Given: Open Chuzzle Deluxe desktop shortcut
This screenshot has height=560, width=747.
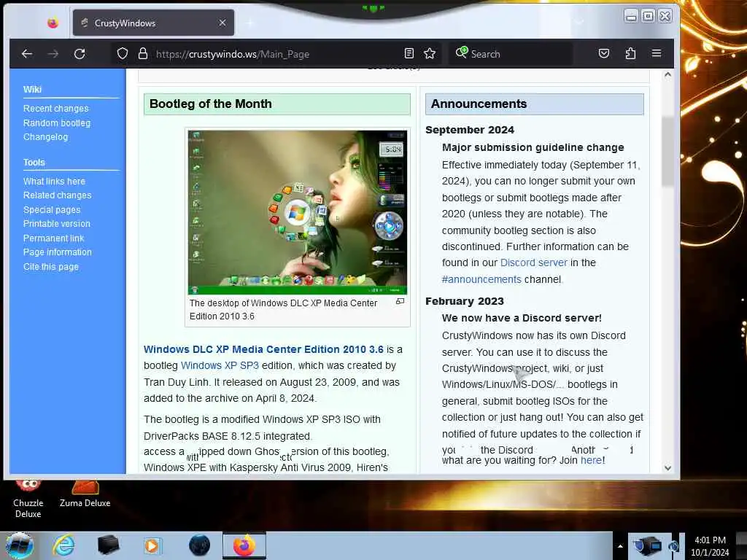Looking at the screenshot, I should click(x=28, y=499).
